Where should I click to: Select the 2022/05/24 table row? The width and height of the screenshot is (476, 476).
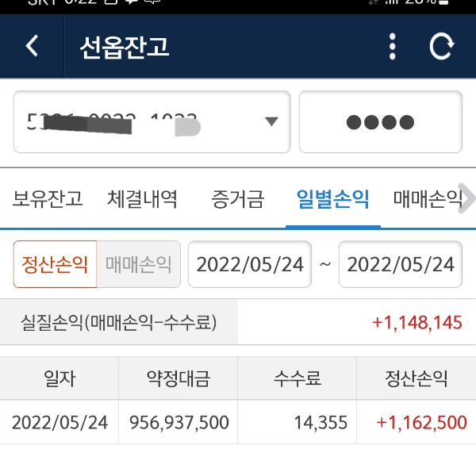pyautogui.click(x=238, y=422)
